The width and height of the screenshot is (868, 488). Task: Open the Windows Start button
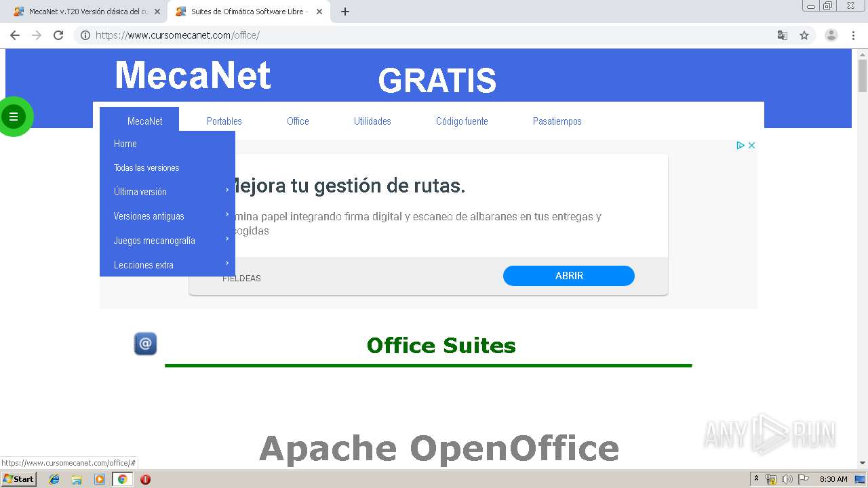19,479
